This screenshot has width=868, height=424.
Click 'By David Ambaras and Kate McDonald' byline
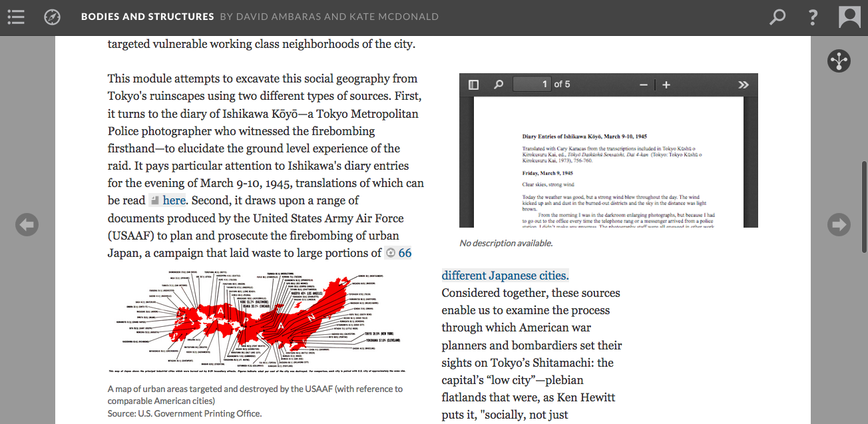tap(329, 17)
